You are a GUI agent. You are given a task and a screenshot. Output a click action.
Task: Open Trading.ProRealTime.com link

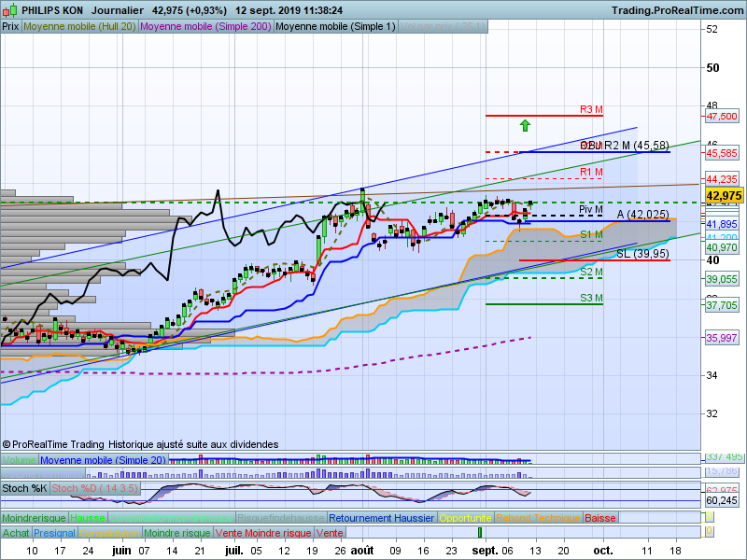pyautogui.click(x=676, y=10)
